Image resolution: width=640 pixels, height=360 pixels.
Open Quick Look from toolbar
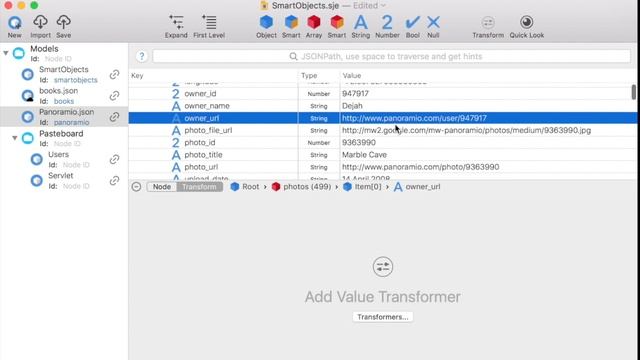(527, 22)
